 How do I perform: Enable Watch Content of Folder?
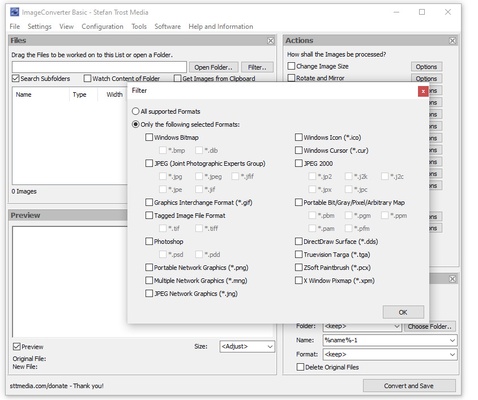coord(87,78)
